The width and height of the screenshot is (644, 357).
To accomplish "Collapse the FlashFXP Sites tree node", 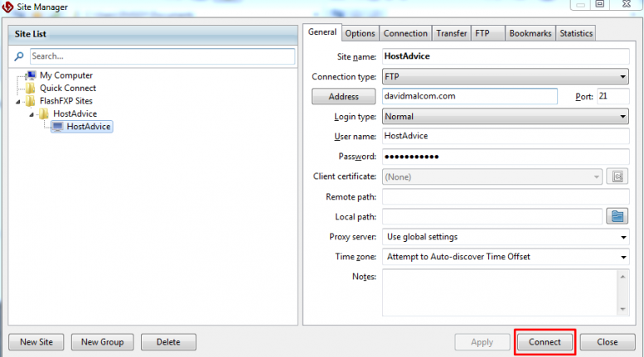I will (x=18, y=101).
